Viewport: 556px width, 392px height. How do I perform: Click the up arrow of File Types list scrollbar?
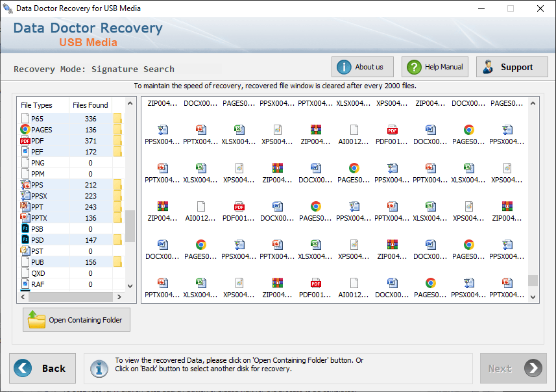click(130, 103)
